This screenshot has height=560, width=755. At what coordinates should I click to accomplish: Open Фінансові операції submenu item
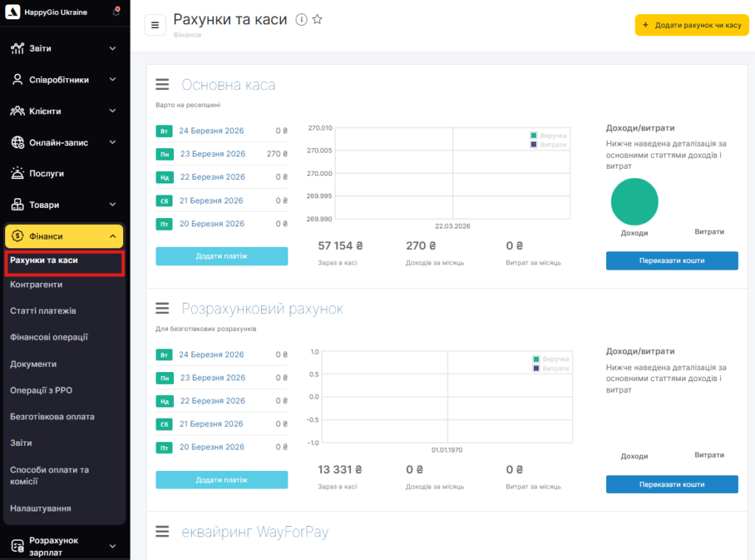click(49, 337)
